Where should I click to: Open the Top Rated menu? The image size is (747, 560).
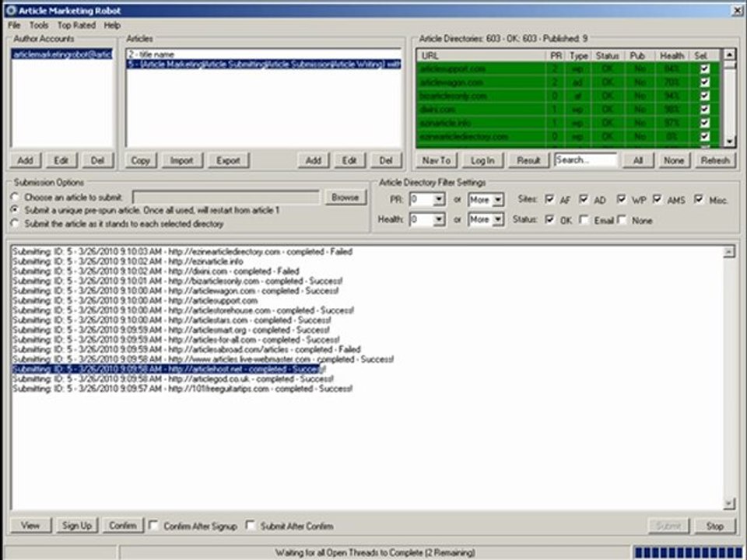pos(77,25)
